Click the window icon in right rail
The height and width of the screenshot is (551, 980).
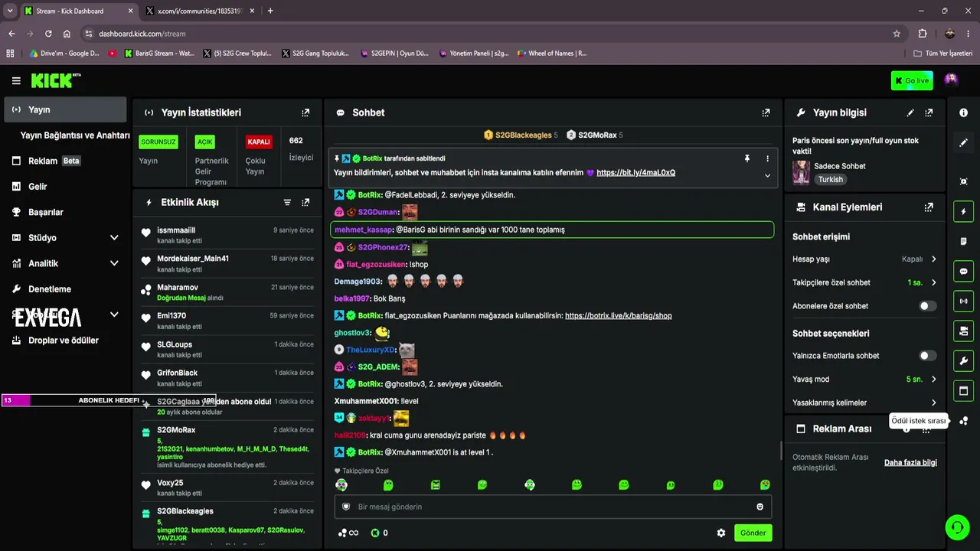point(963,391)
